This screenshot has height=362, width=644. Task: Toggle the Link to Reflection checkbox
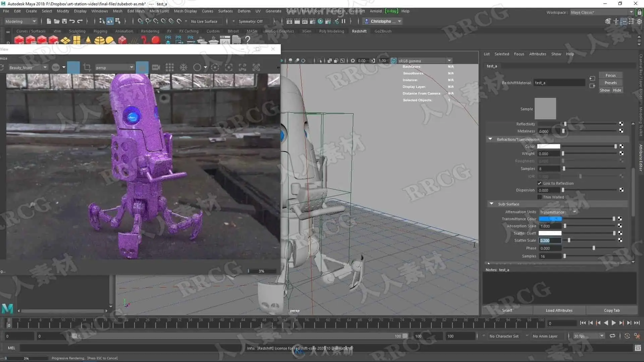(x=539, y=183)
